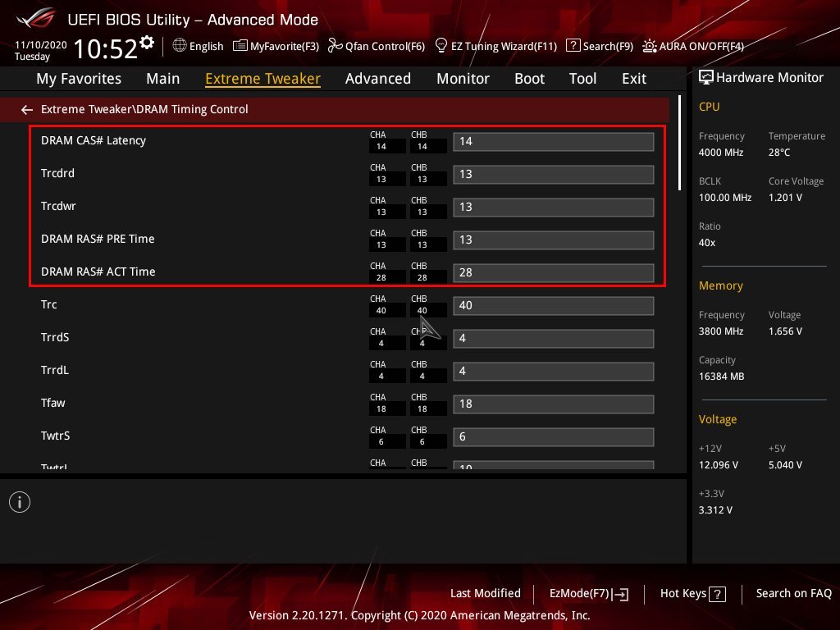The image size is (840, 630).
Task: Select the Trcdrd value field
Action: [x=554, y=174]
